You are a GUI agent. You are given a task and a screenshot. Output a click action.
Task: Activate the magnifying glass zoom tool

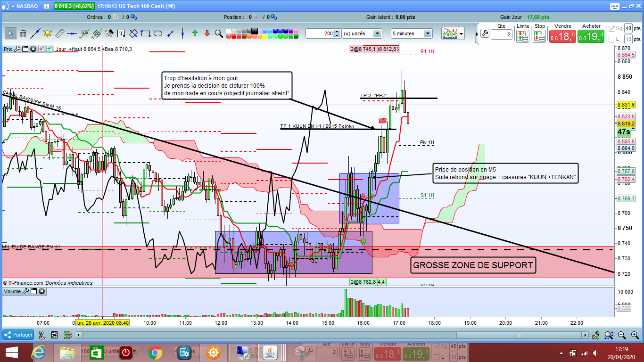219,33
